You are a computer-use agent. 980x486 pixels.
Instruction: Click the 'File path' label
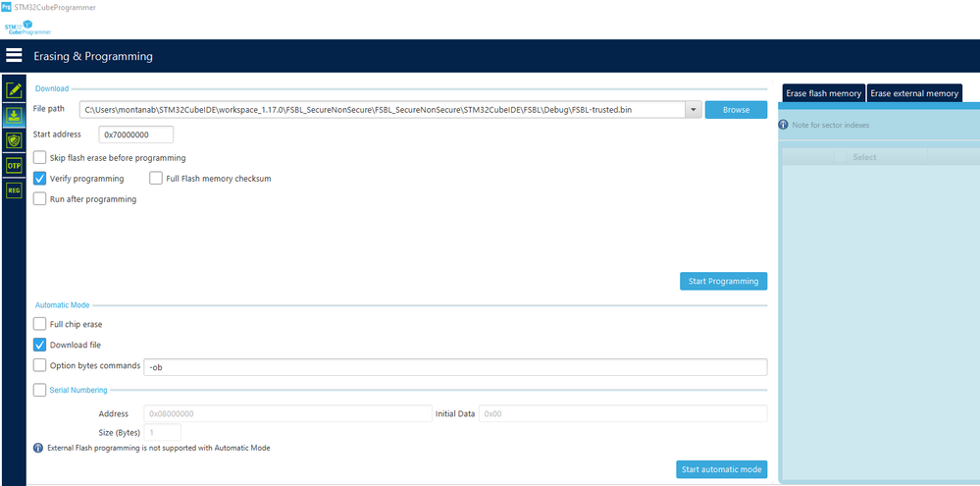(x=49, y=109)
